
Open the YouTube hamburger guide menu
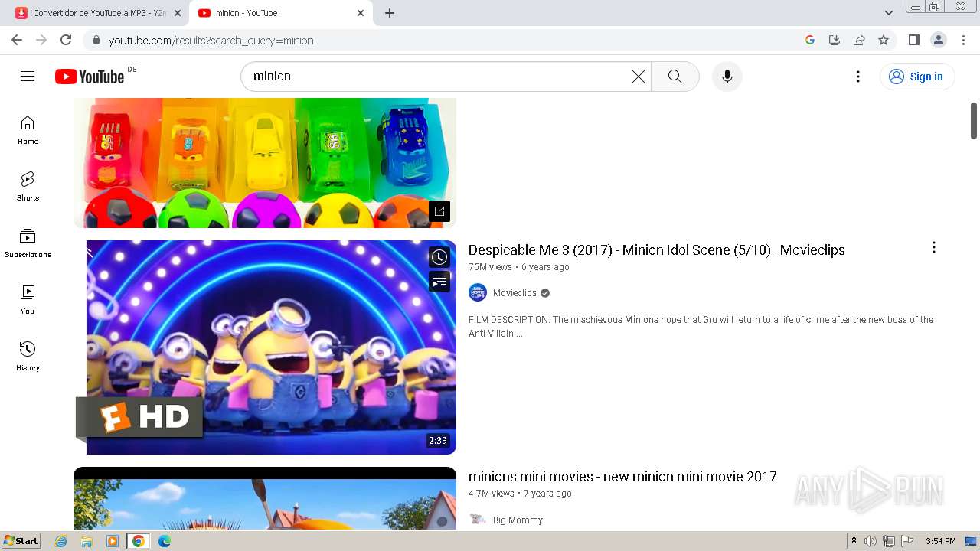tap(28, 76)
